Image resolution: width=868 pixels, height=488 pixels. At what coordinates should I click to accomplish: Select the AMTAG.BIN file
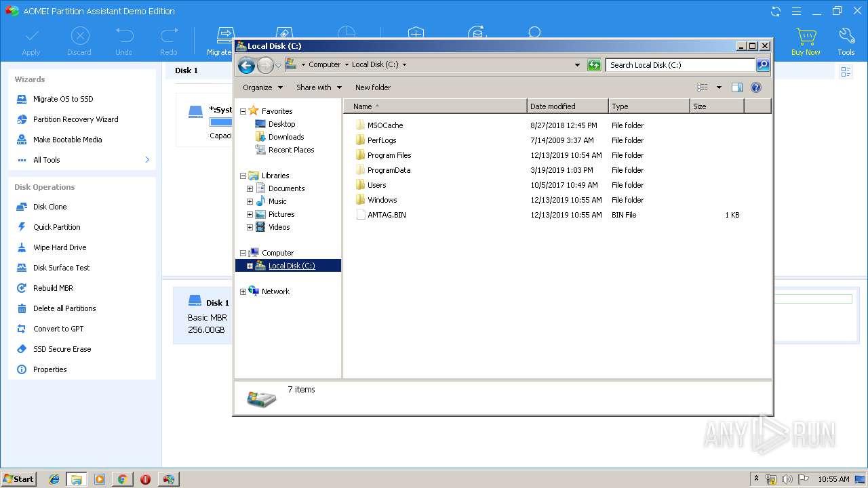tap(387, 215)
